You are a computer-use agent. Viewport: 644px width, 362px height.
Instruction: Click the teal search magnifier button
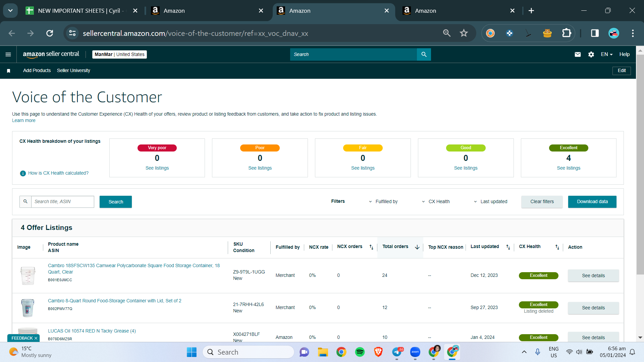424,54
